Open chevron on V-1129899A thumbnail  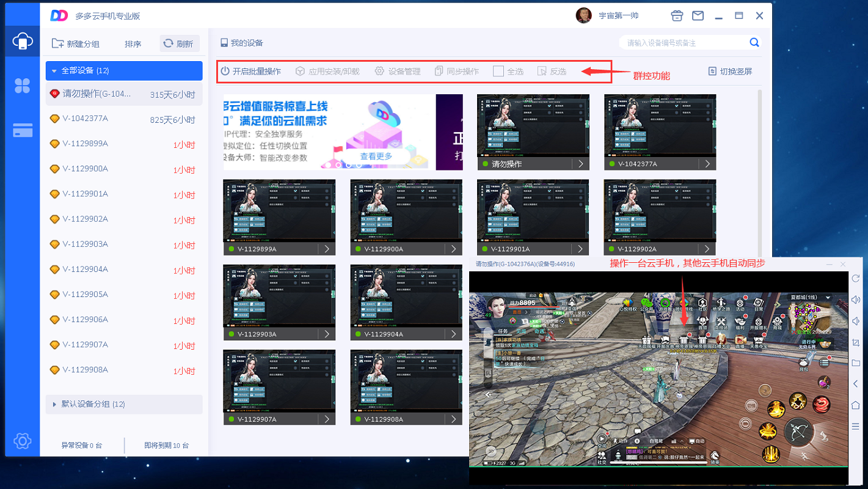pyautogui.click(x=327, y=249)
